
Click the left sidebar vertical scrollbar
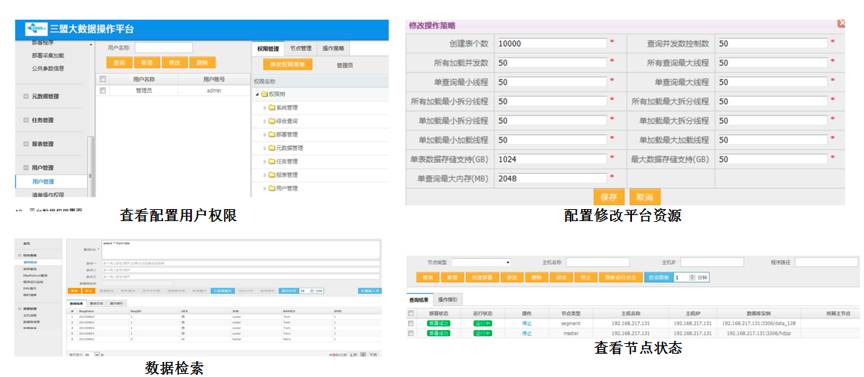91,165
